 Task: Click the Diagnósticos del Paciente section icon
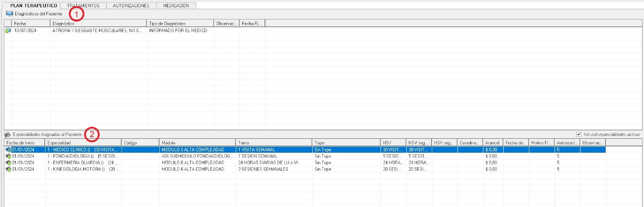tap(9, 14)
